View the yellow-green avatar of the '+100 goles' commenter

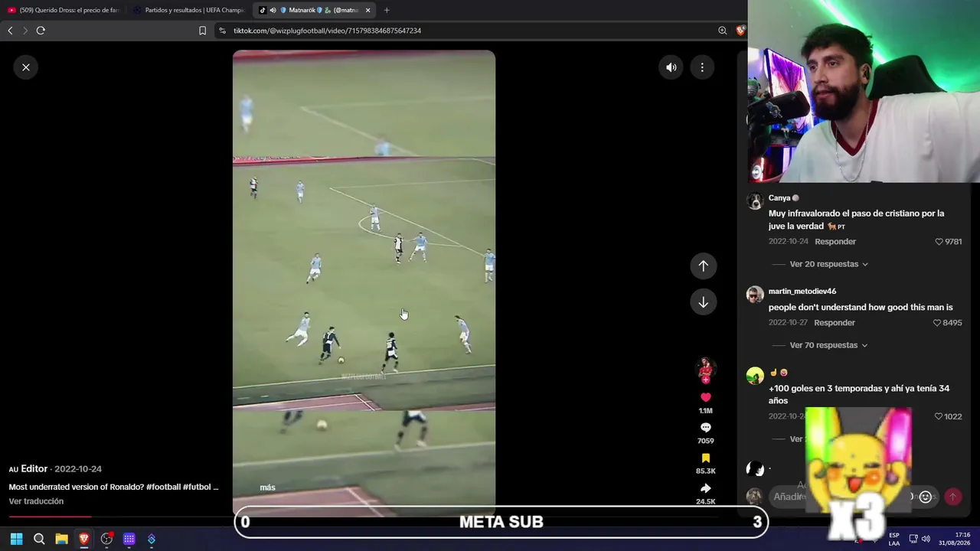pos(755,376)
